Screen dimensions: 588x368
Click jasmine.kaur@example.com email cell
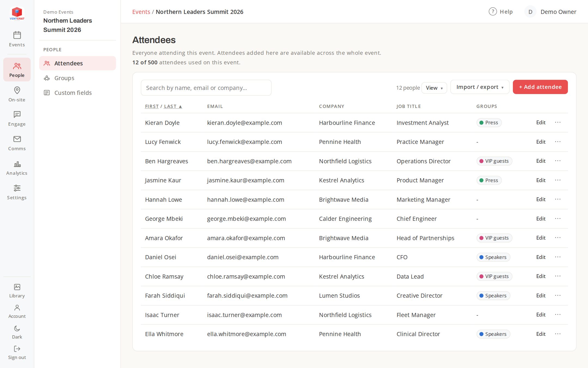pyautogui.click(x=246, y=180)
